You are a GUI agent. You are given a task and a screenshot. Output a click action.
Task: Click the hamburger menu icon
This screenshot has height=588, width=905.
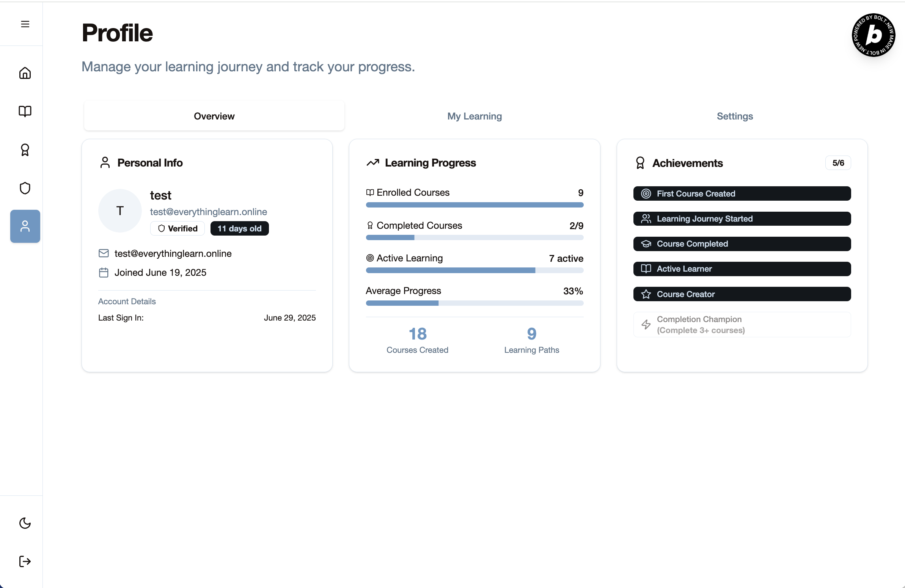click(x=25, y=24)
